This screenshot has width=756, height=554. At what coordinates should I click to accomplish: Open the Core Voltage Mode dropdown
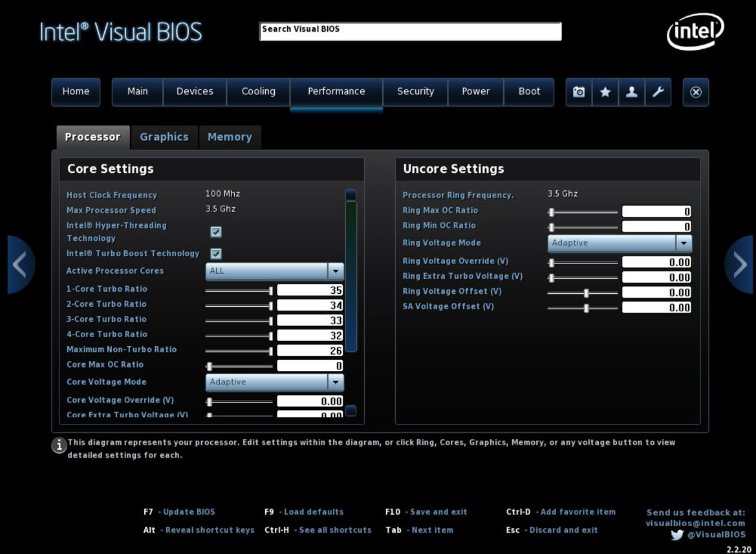(275, 382)
